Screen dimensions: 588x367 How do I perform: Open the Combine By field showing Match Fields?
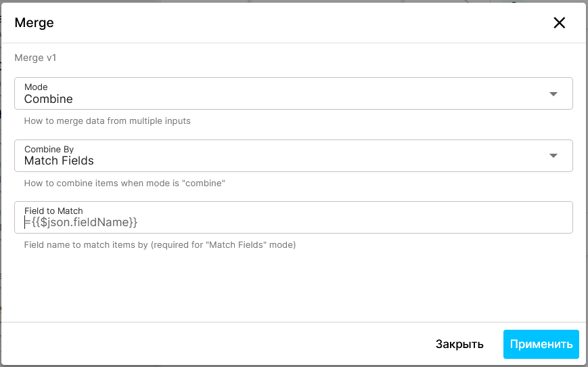(x=294, y=156)
